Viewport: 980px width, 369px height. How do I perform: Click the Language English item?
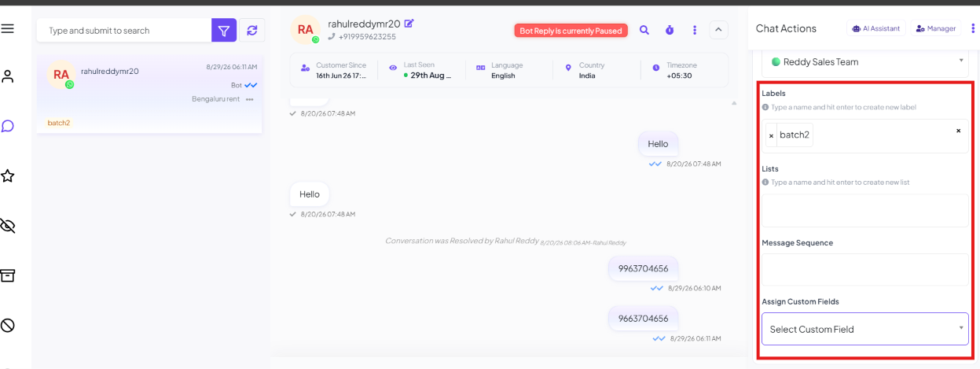pos(500,70)
